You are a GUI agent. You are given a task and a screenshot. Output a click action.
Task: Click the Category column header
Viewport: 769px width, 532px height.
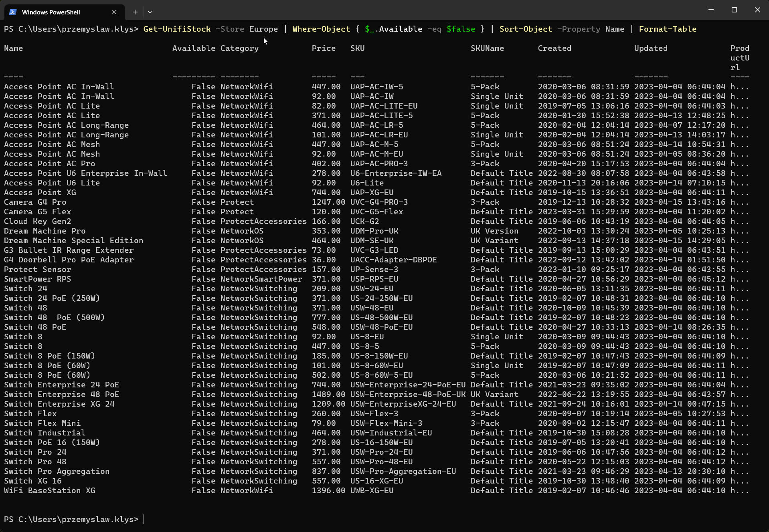(239, 48)
